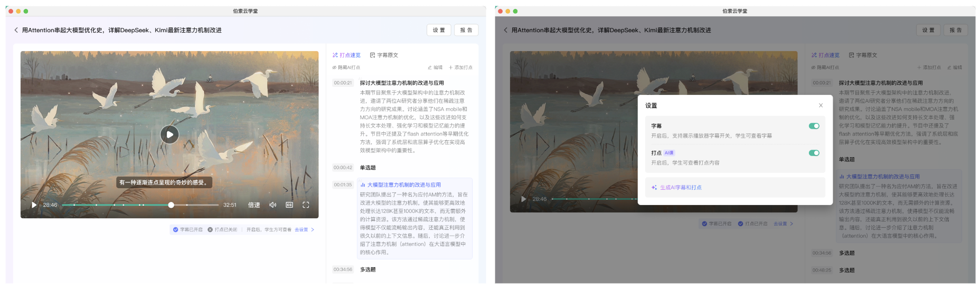The height and width of the screenshot is (291, 980).
Task: Click 开启后，学生可查看打点内容 description in dialog
Action: click(685, 163)
